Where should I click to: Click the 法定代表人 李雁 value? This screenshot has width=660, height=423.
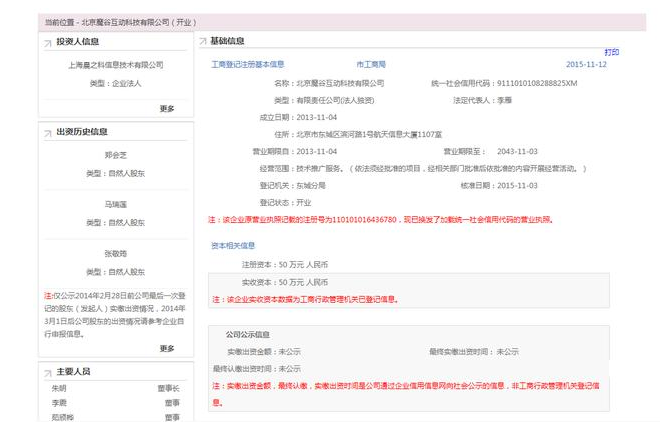coord(504,100)
